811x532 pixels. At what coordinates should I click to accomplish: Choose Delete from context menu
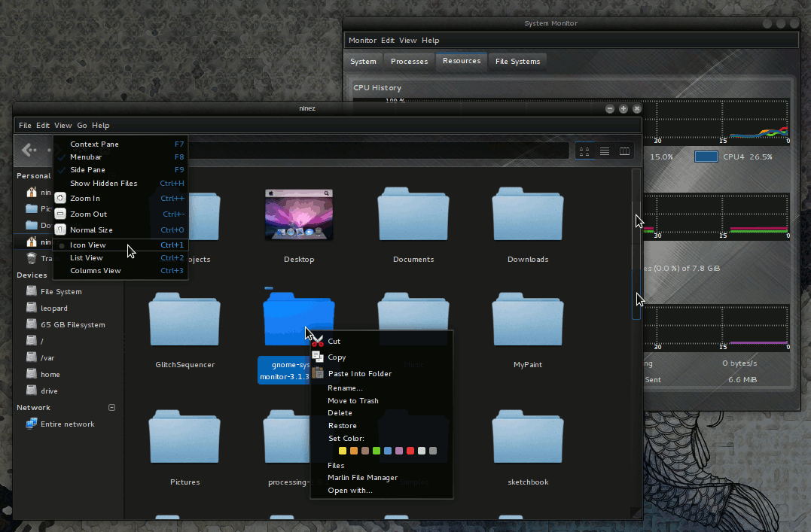(382, 412)
